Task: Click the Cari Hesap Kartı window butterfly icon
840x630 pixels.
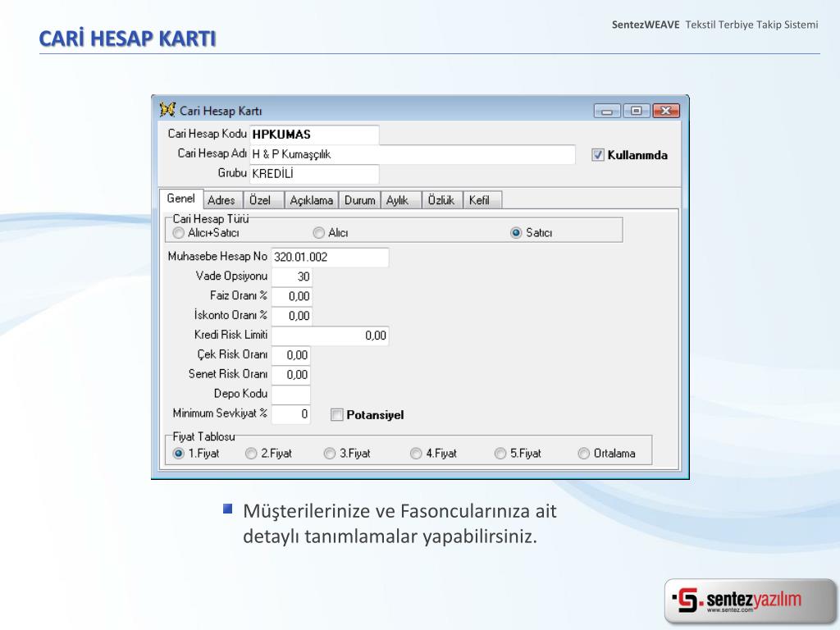Action: (167, 110)
